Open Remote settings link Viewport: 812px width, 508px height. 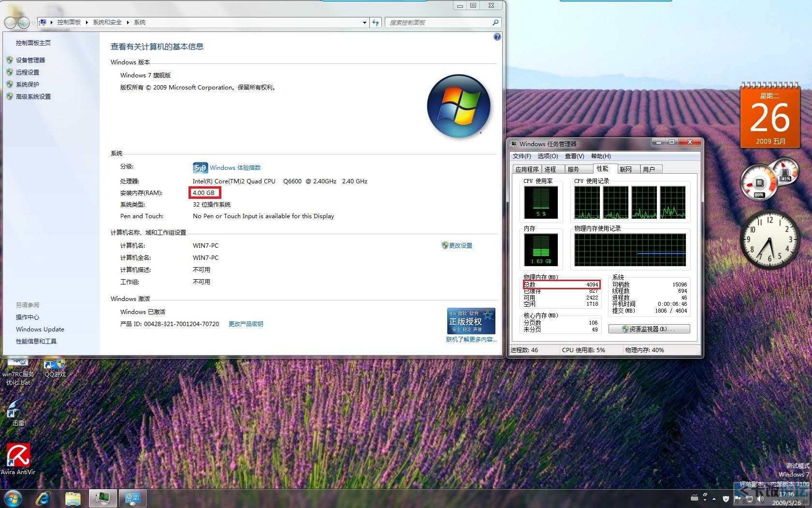[27, 72]
